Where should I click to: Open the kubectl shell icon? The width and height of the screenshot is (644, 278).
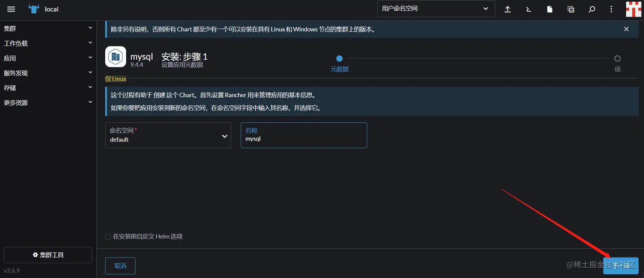click(529, 9)
